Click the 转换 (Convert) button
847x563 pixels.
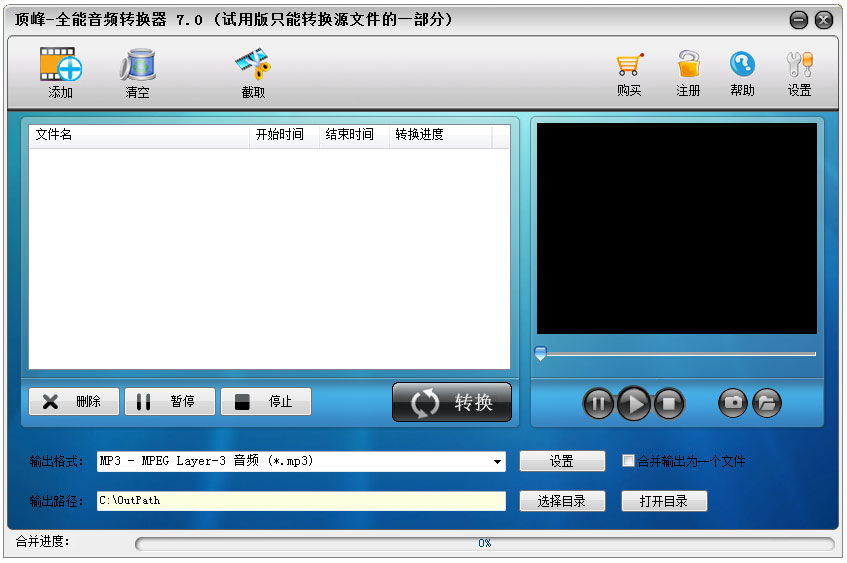pyautogui.click(x=451, y=402)
